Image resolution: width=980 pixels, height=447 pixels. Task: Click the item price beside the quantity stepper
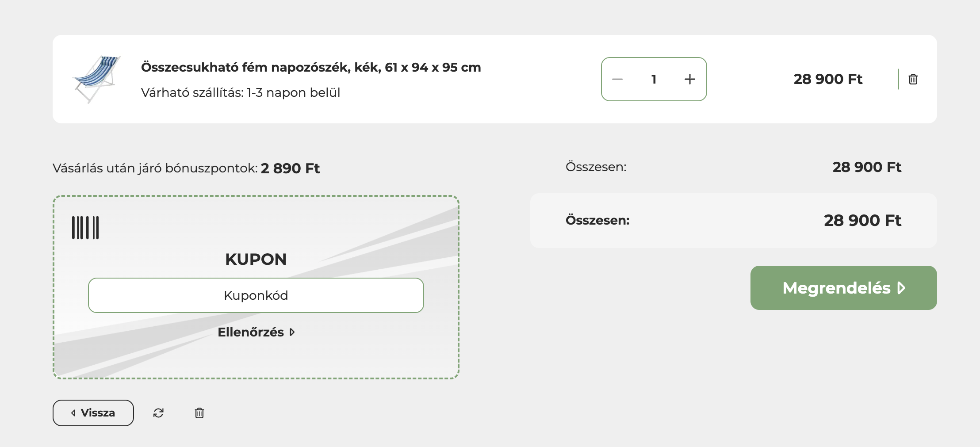coord(828,79)
